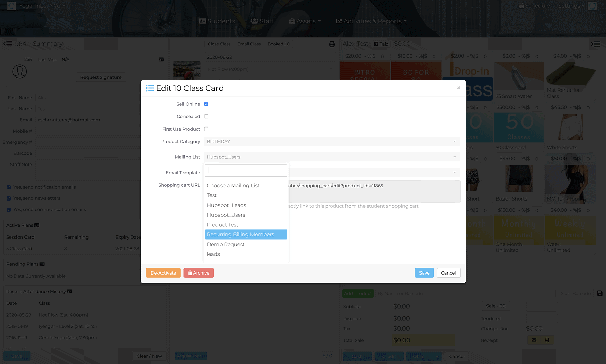606x364 pixels.
Task: Select the White Shorts product thumbnail
Action: click(x=571, y=128)
